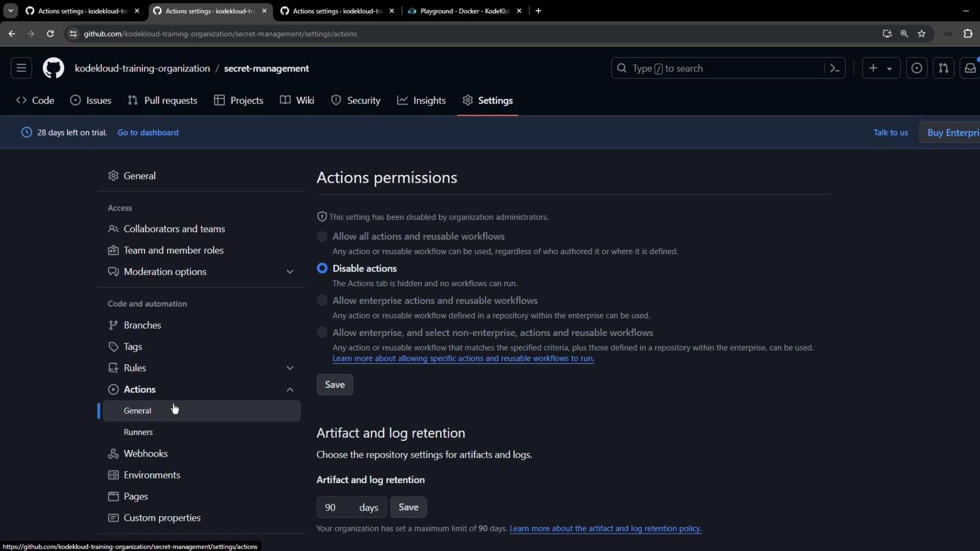Open the issues icon in the header
980x551 pixels.
point(917,68)
